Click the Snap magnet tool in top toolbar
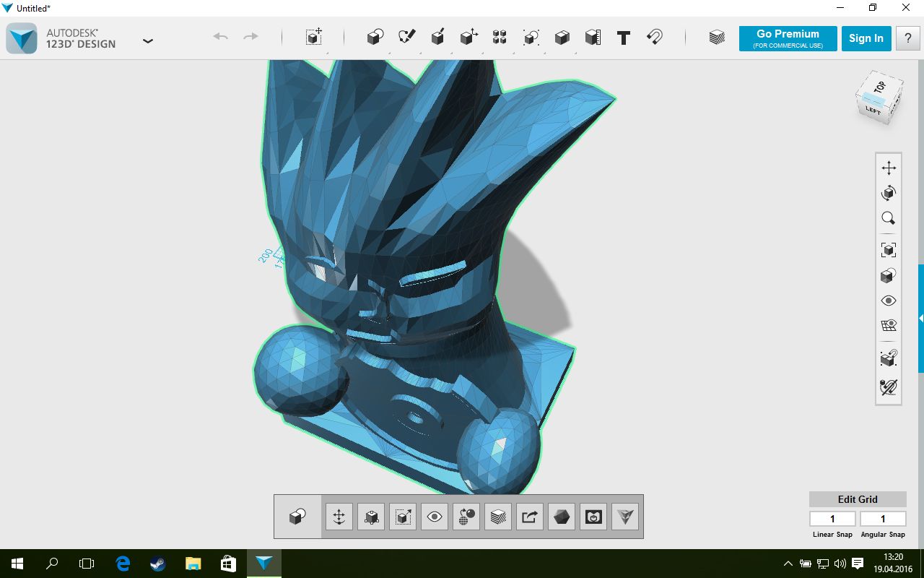 [x=655, y=38]
